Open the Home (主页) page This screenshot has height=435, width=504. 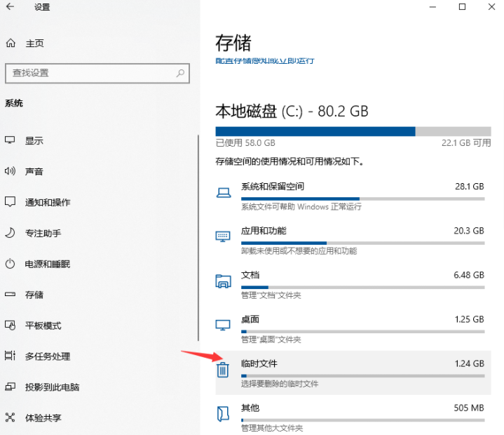coord(34,43)
